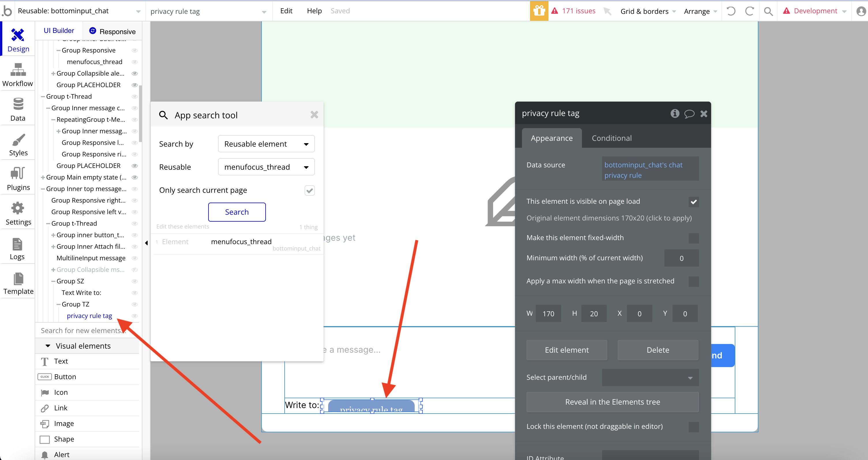
Task: Click Reveal in the Elements tree button
Action: [x=612, y=402]
